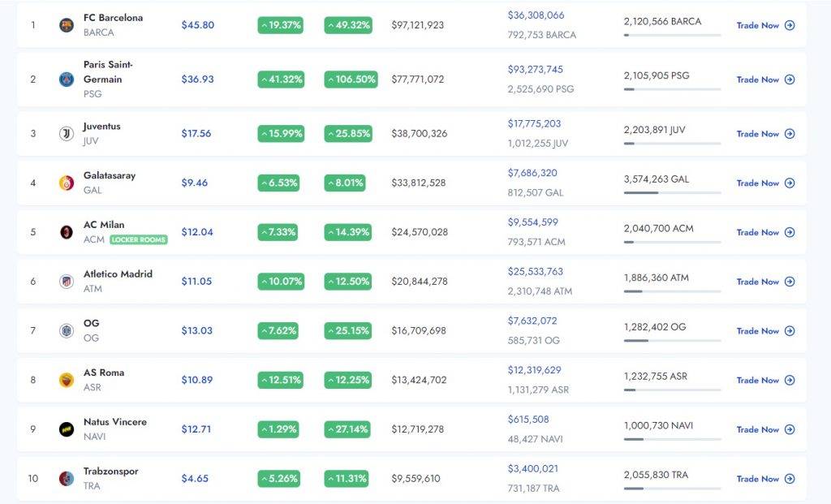
Task: Select the Atletico Madrid token name
Action: (x=118, y=274)
